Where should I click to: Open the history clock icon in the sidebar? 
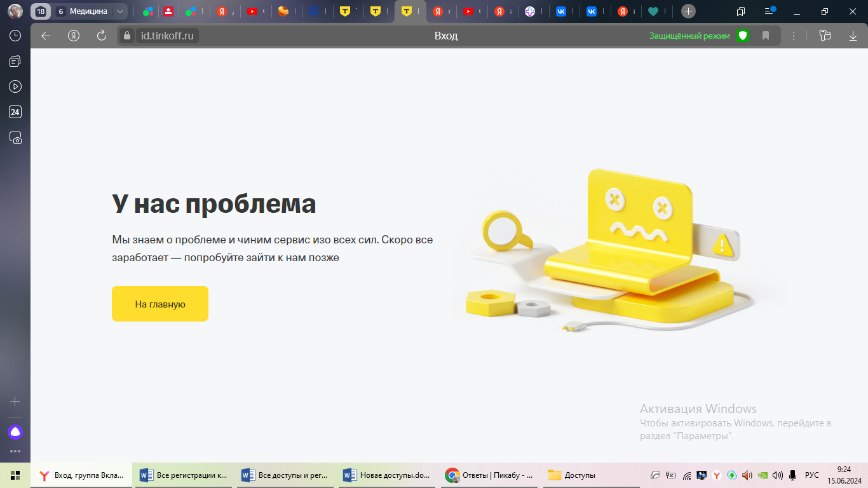(x=15, y=36)
